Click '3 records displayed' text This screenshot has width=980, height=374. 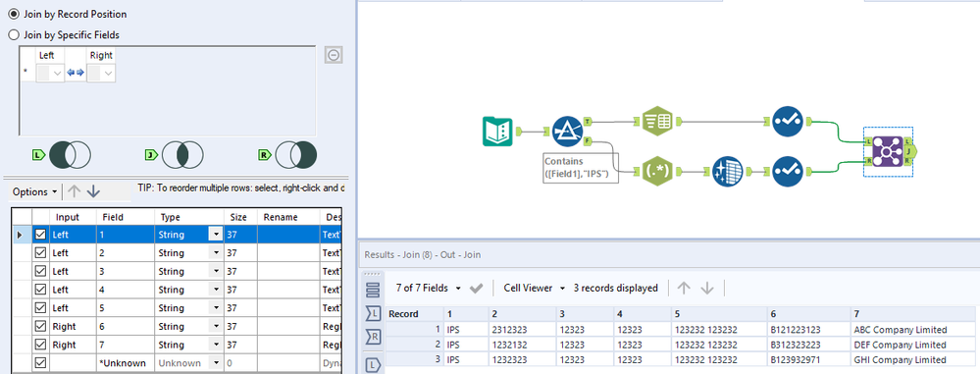point(616,289)
